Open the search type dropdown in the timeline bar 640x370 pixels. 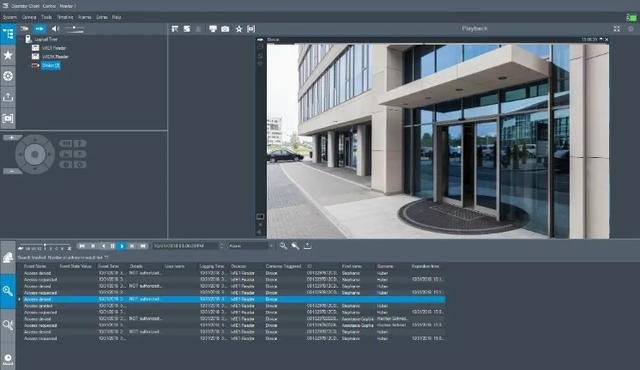tap(251, 246)
